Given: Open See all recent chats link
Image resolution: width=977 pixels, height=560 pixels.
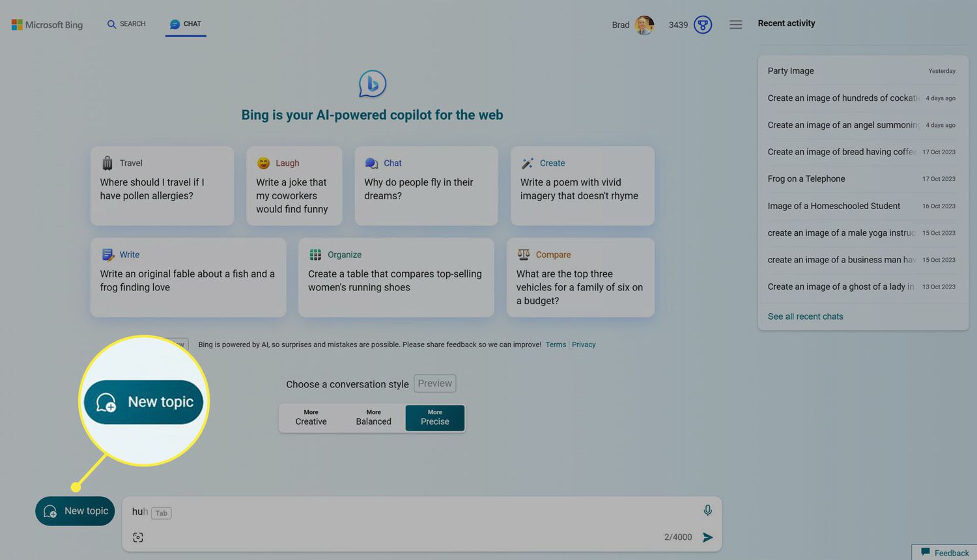Looking at the screenshot, I should (805, 316).
